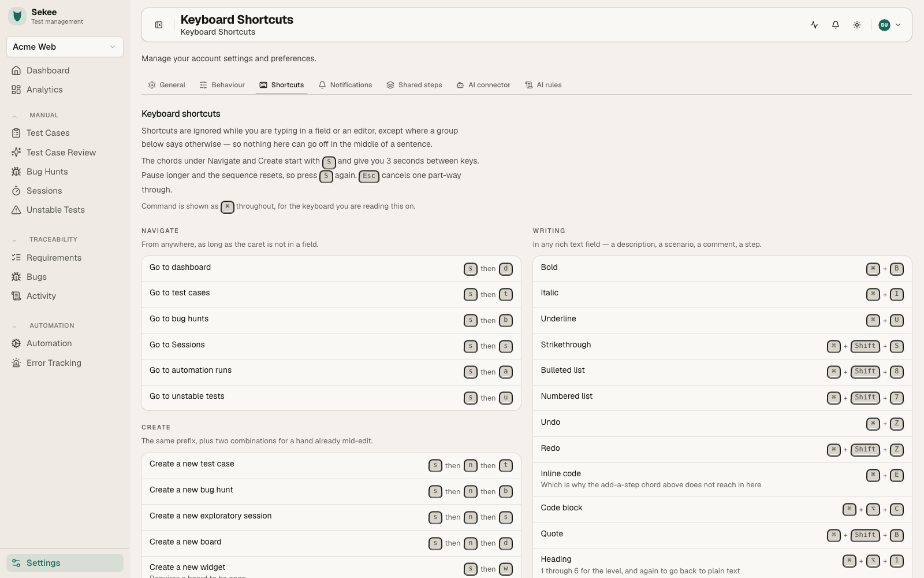924x578 pixels.
Task: Open Test Case Review
Action: tap(65, 153)
